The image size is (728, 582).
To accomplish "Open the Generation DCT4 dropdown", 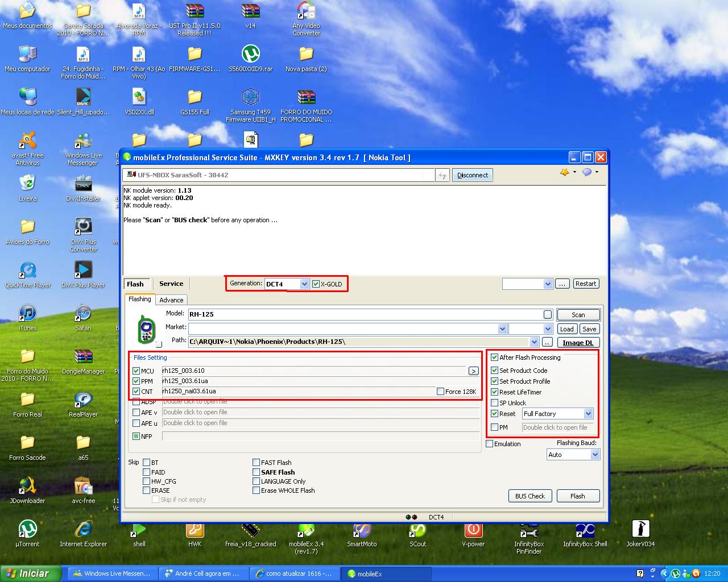I will (304, 284).
